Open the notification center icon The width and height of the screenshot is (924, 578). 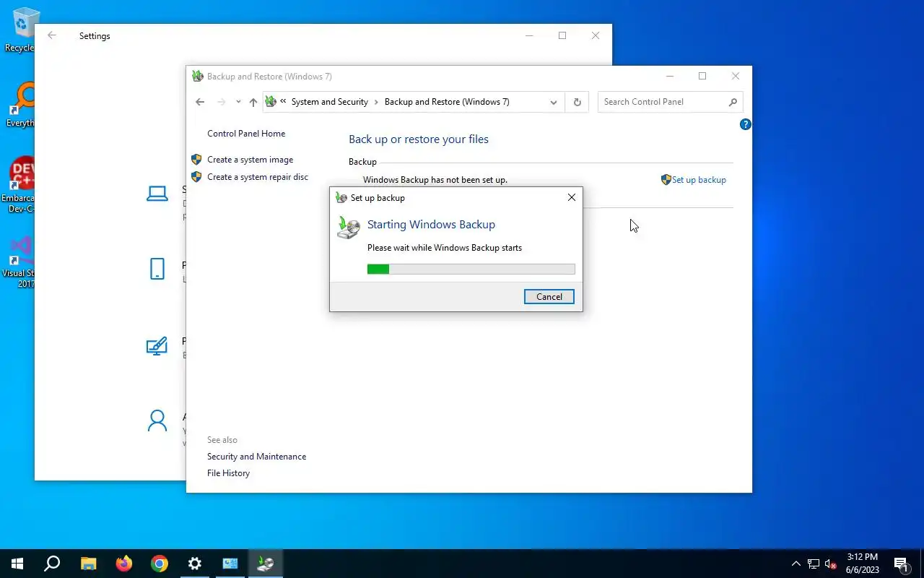(901, 564)
